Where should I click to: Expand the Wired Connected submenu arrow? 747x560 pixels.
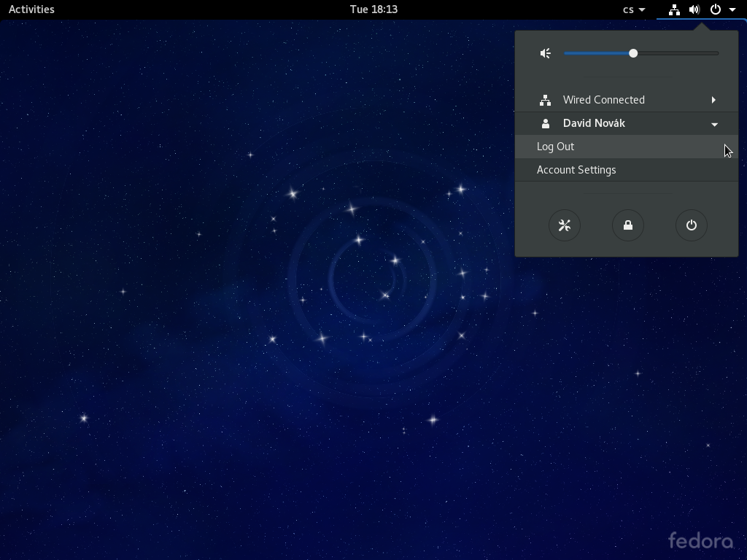click(713, 100)
